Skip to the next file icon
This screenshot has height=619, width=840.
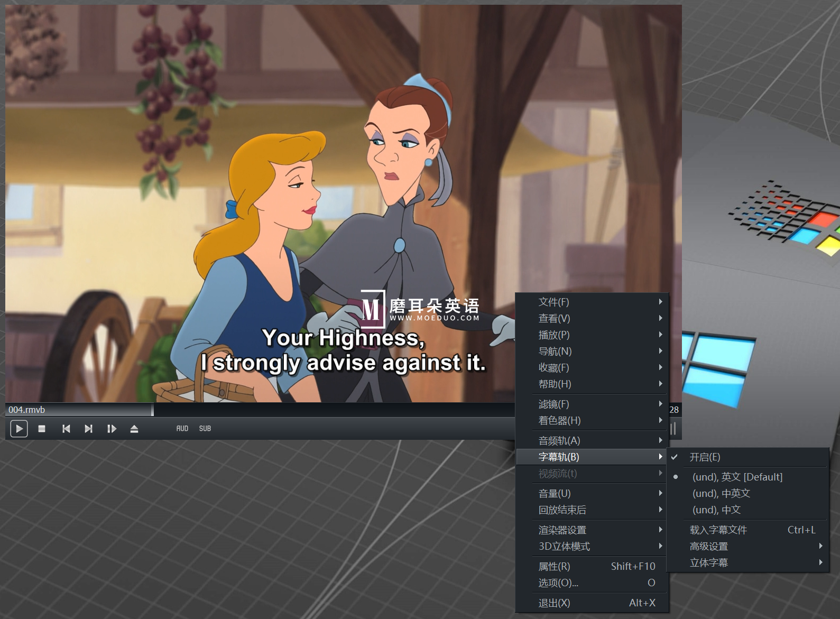click(88, 429)
